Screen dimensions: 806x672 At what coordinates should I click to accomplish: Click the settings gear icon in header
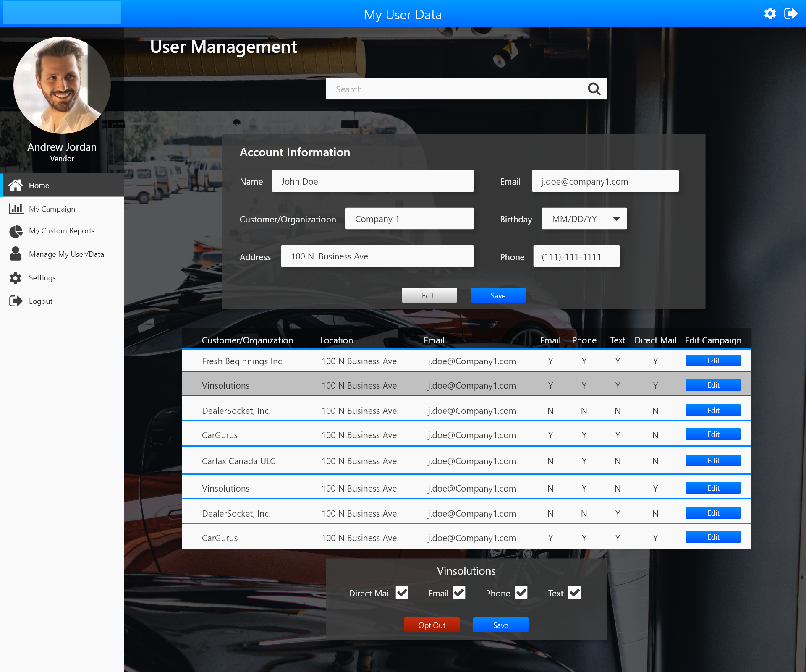[x=770, y=14]
